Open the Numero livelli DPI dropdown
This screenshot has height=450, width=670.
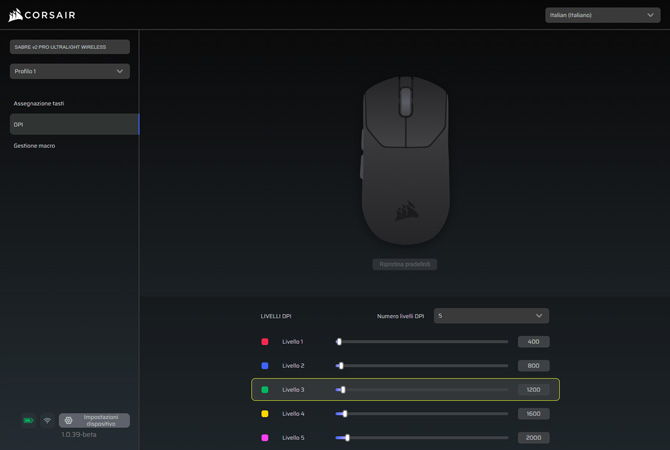(491, 316)
